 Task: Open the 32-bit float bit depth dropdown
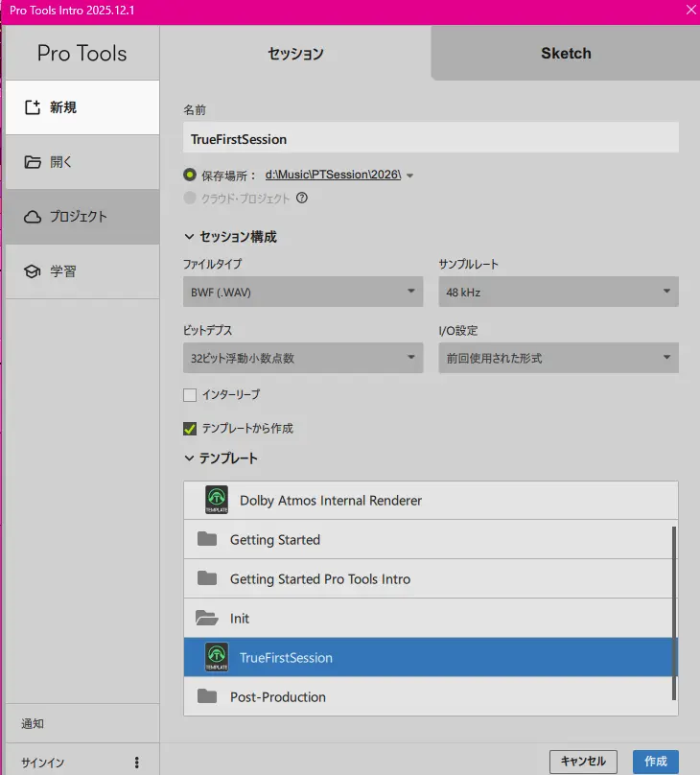(302, 358)
